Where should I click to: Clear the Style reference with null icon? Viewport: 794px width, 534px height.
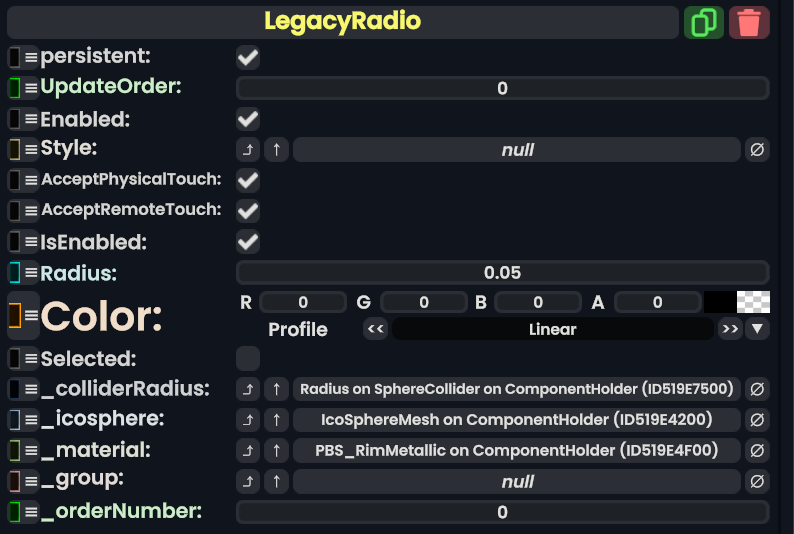point(757,150)
